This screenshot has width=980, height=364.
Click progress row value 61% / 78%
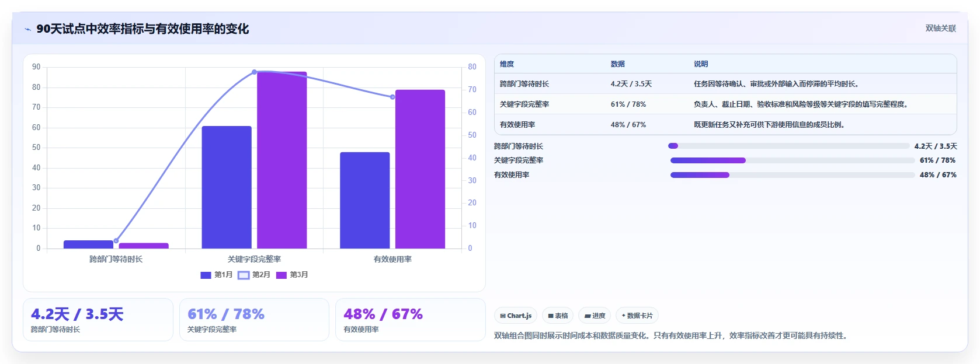[937, 160]
